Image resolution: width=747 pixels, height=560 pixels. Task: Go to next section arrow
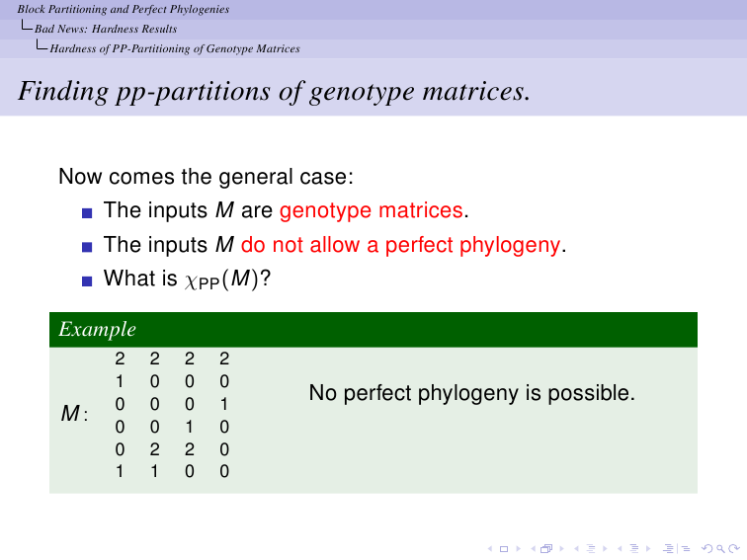[x=648, y=549]
